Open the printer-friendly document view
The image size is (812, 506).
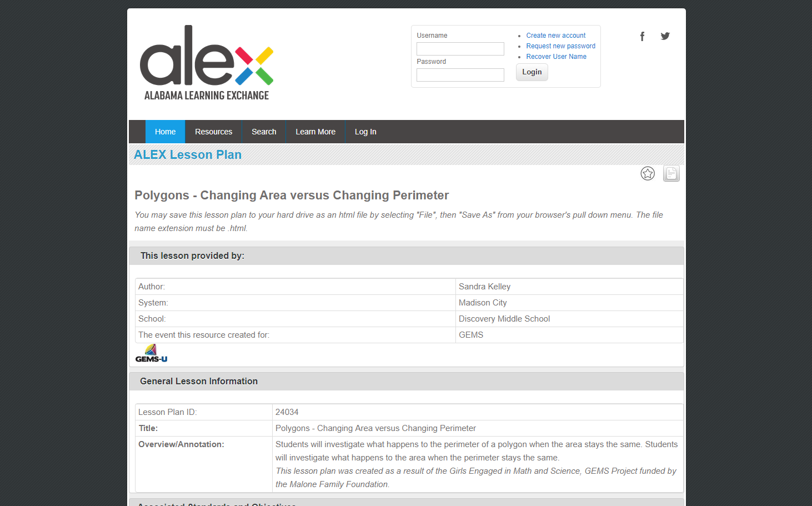click(x=671, y=173)
